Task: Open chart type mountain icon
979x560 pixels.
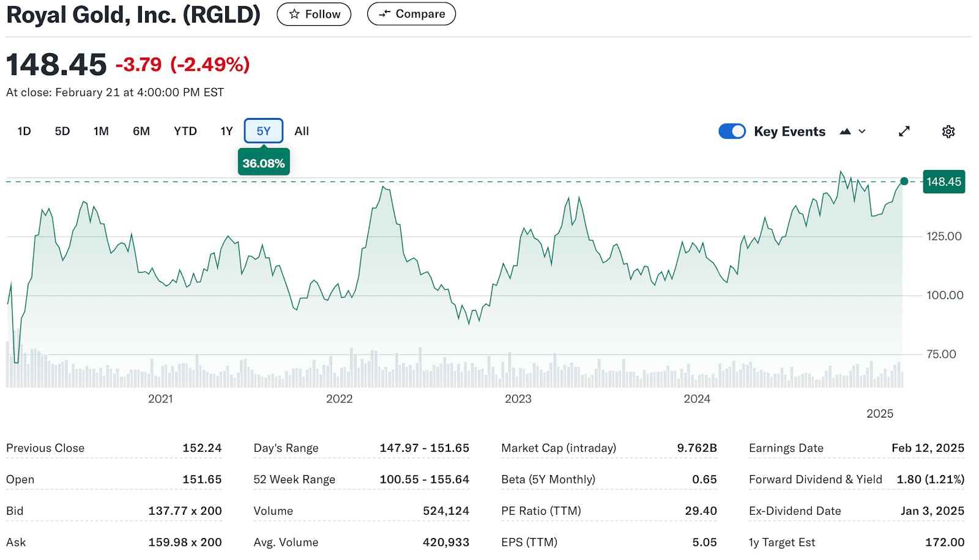Action: click(x=845, y=131)
